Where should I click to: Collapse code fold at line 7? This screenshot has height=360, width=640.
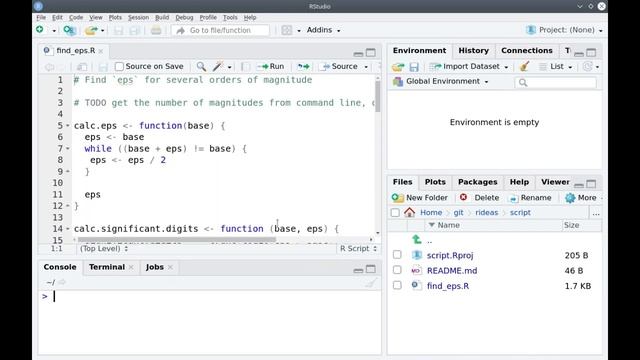(x=68, y=149)
